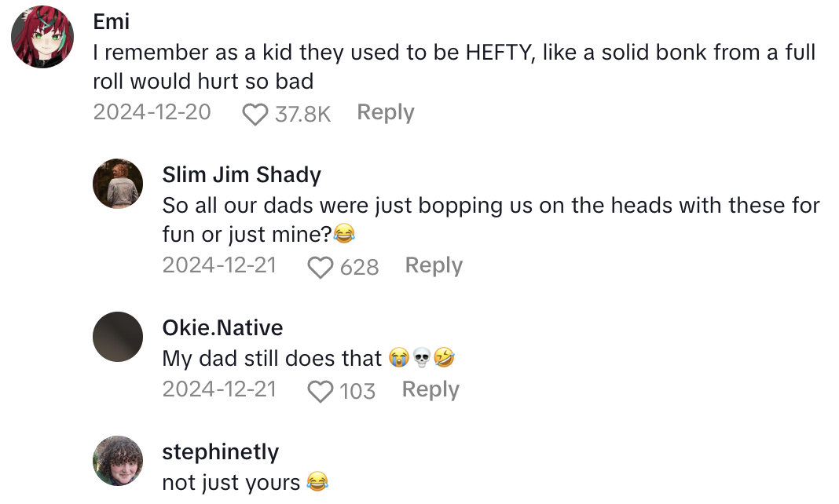This screenshot has width=839, height=504.
Task: Click the 2024-12-20 date on Emi's comment
Action: tap(152, 113)
